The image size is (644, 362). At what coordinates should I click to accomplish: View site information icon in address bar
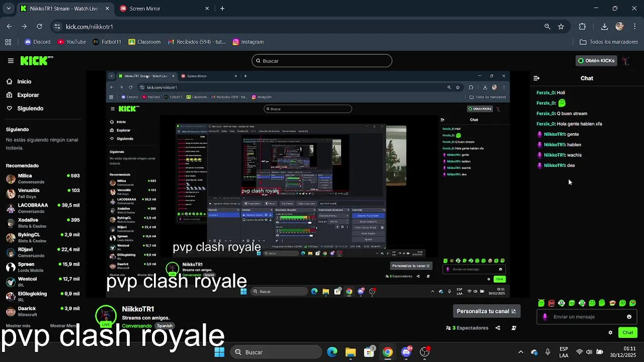57,27
